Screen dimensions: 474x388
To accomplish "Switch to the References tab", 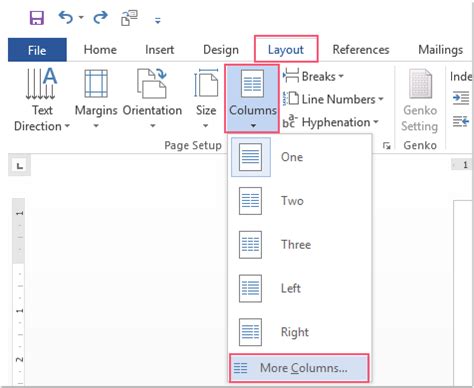I will tap(361, 50).
